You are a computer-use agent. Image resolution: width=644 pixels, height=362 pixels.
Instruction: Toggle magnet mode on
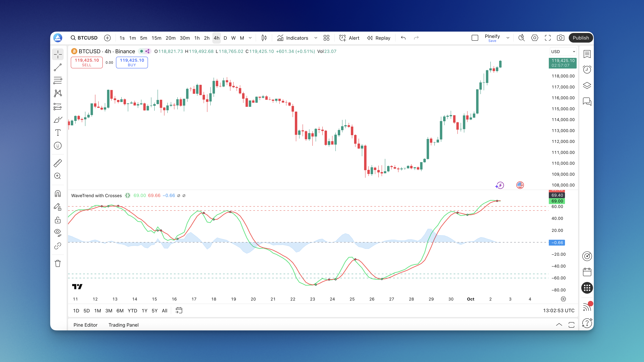coord(58,194)
